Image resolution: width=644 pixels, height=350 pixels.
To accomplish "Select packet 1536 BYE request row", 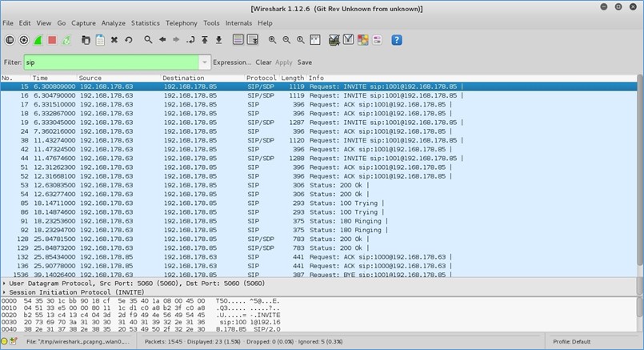I will coord(320,274).
